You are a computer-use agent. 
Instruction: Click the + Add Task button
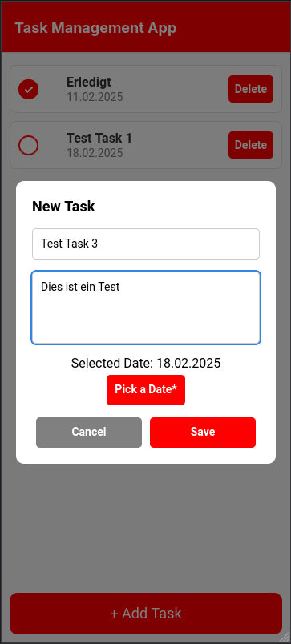[x=146, y=614]
